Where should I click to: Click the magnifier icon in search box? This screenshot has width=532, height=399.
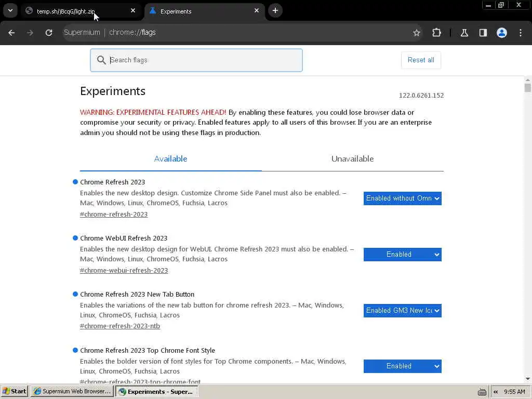(x=101, y=60)
